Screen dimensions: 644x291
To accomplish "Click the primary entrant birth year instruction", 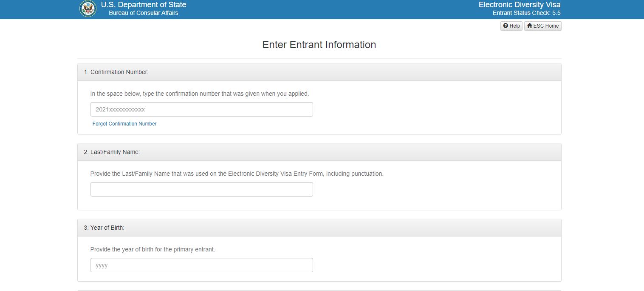I will pyautogui.click(x=153, y=249).
